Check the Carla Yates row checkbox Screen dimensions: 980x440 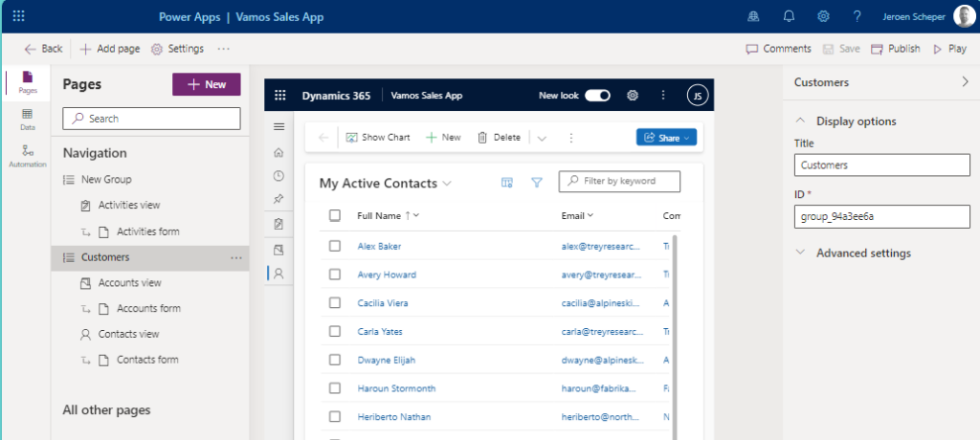(335, 331)
